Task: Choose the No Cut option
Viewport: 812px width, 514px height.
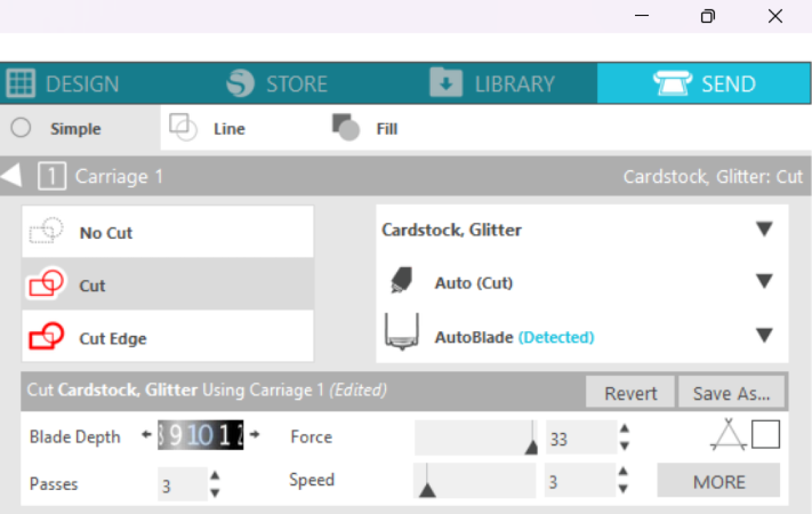Action: tap(168, 232)
